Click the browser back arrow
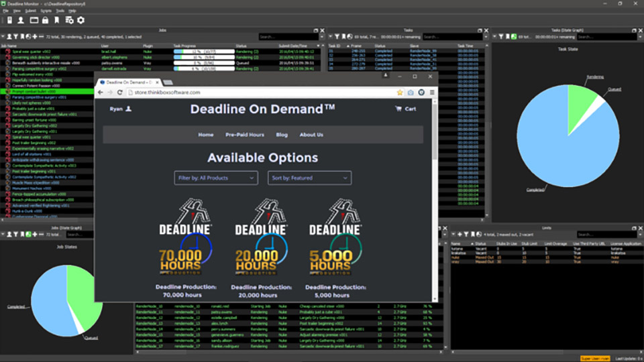This screenshot has width=644, height=362. (x=101, y=93)
